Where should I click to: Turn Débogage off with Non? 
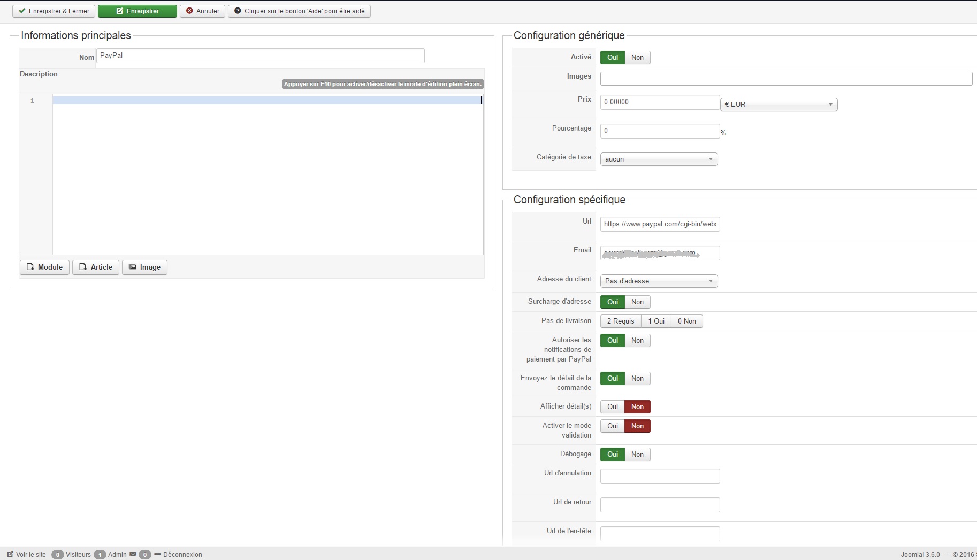pos(637,455)
